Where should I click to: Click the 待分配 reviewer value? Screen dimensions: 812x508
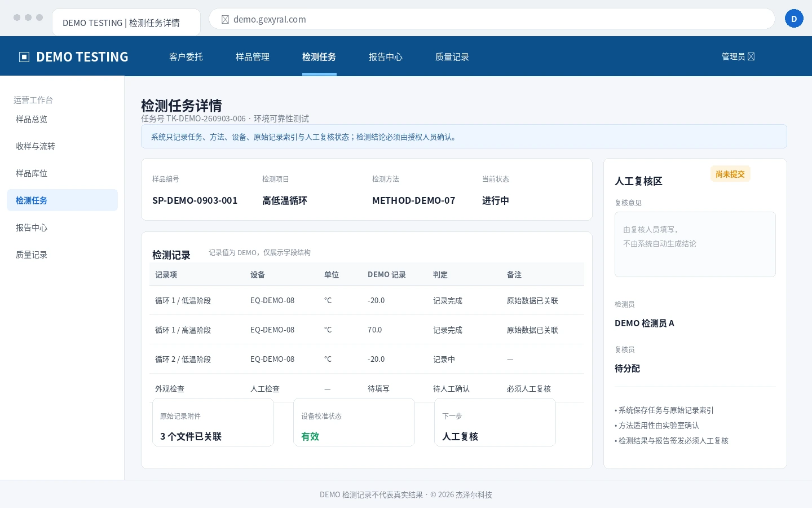pyautogui.click(x=628, y=369)
